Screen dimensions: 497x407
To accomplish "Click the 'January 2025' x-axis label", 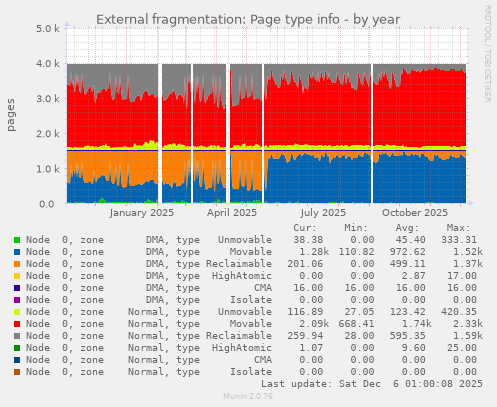I will (x=142, y=213).
